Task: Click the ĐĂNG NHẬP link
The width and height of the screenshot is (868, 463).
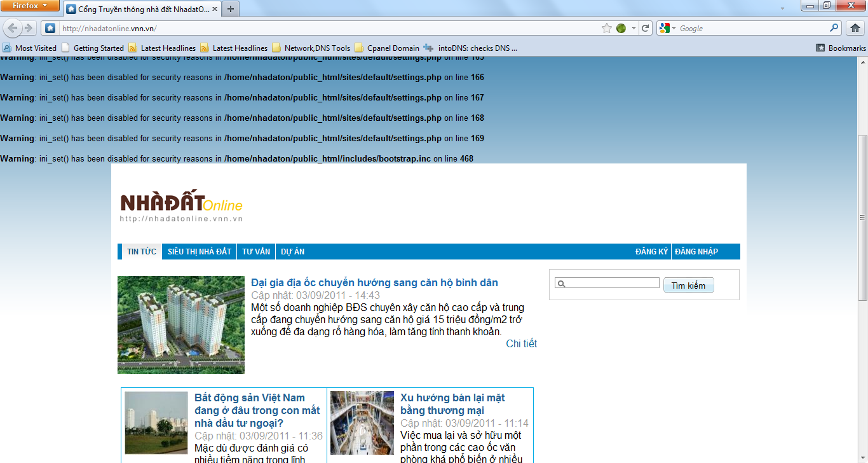Action: (x=696, y=252)
